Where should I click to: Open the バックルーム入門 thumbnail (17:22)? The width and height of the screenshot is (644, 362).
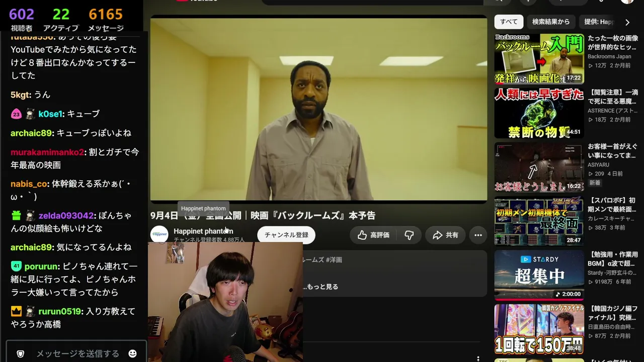click(x=539, y=59)
